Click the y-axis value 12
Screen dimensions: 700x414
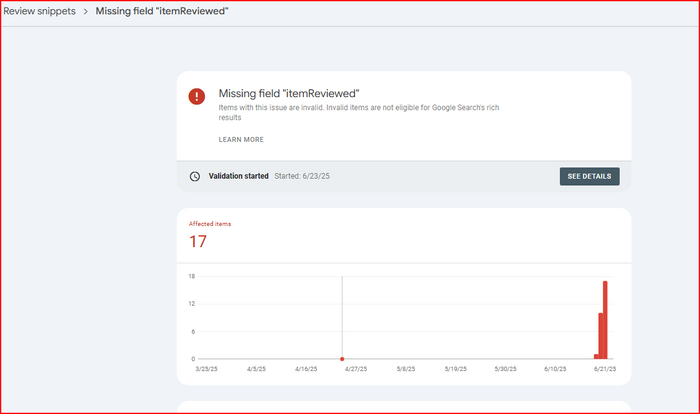click(x=192, y=304)
